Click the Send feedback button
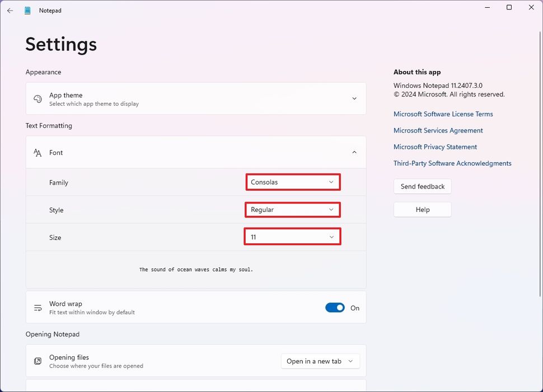543x392 pixels. [422, 186]
